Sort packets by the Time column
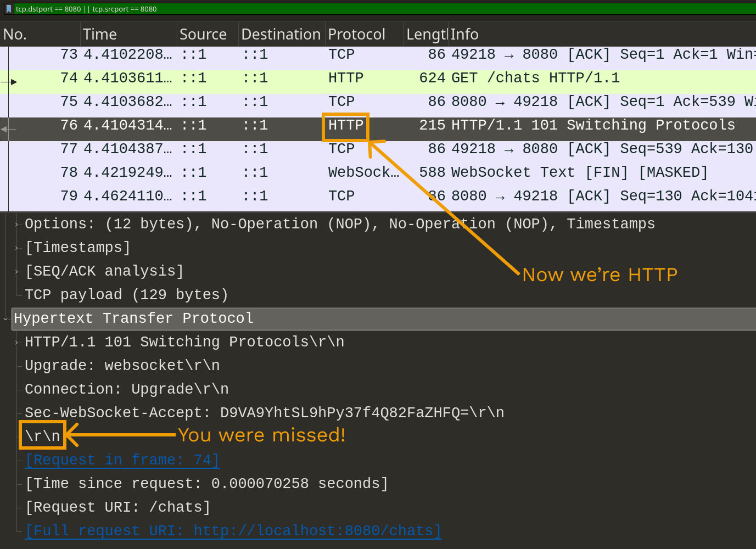This screenshot has width=756, height=549. point(100,34)
